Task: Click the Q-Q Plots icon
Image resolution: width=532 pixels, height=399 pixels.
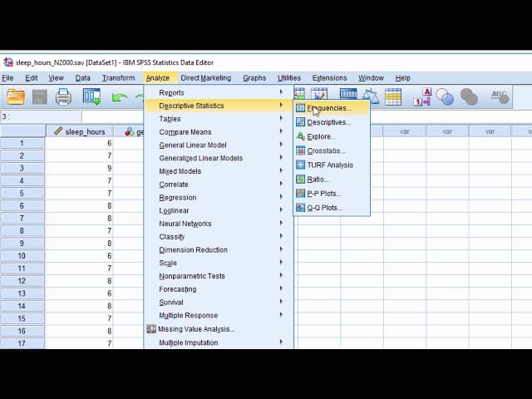Action: [x=300, y=208]
